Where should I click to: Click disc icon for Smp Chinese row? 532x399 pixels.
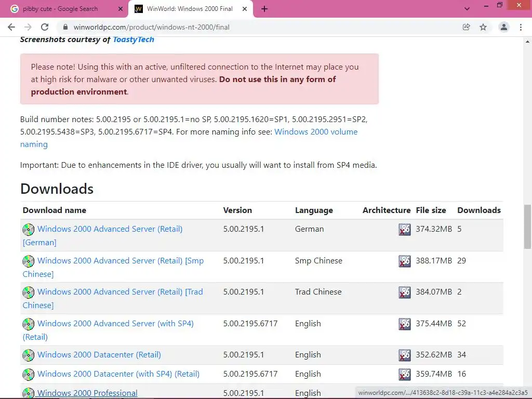pyautogui.click(x=28, y=261)
